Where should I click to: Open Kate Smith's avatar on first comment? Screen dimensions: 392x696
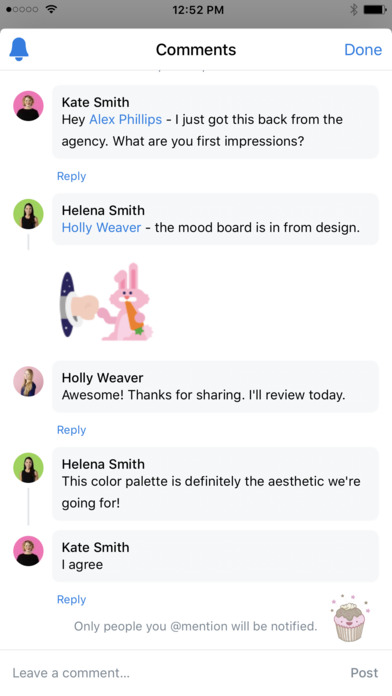(x=28, y=106)
